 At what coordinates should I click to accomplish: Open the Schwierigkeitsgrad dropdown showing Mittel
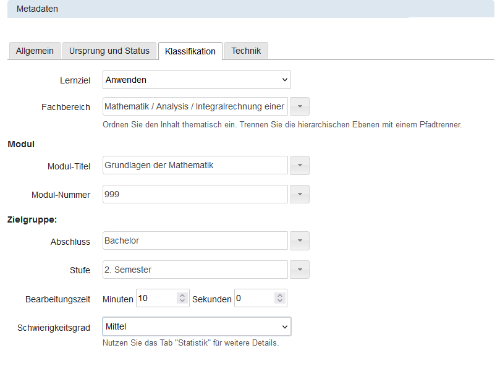[x=197, y=327]
